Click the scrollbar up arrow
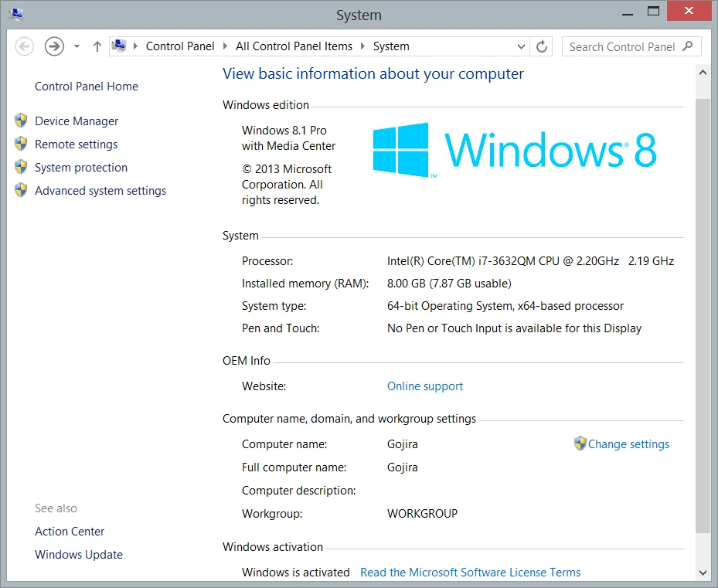 click(703, 73)
